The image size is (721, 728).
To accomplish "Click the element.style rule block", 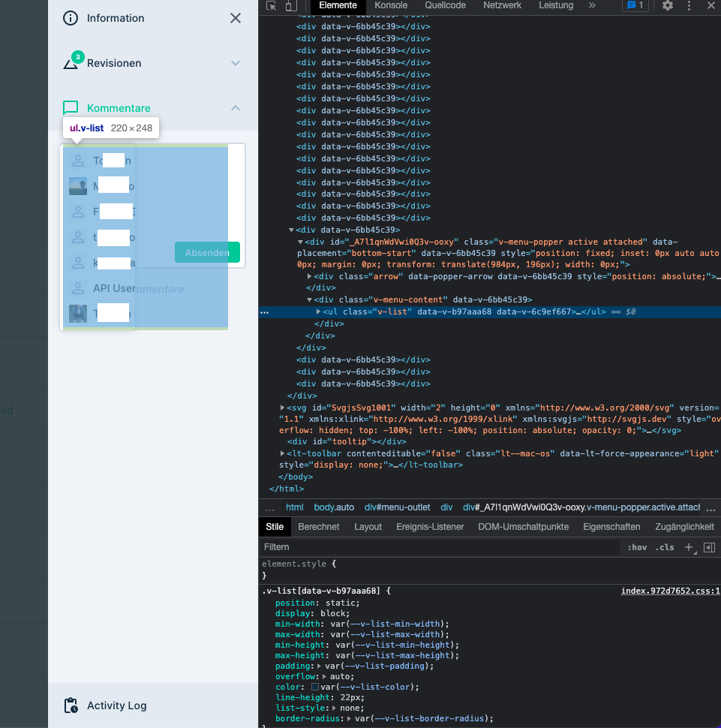I will point(489,570).
